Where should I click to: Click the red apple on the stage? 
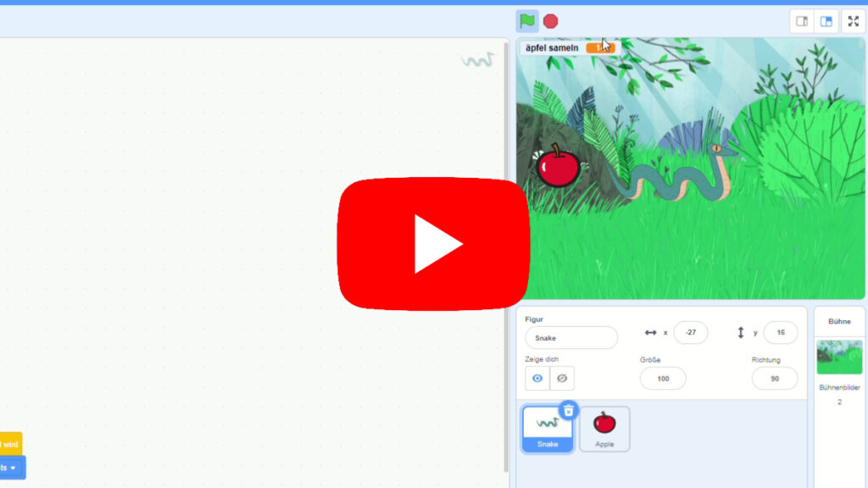[558, 167]
